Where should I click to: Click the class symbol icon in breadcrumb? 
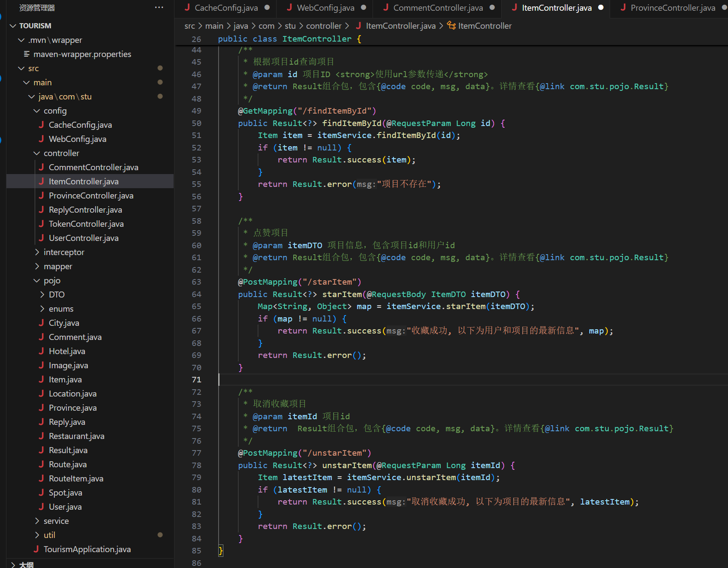[x=451, y=26]
